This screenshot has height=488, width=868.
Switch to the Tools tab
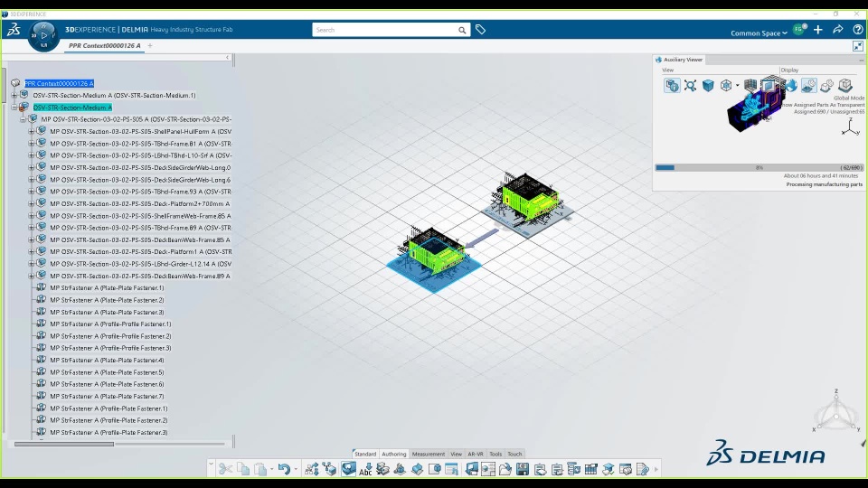point(495,454)
